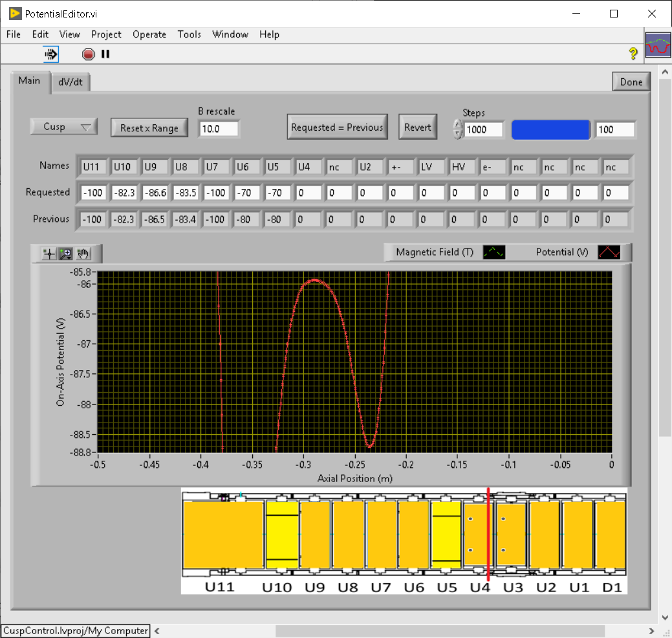Open the Cusp dropdown selector
The image size is (672, 638).
[x=63, y=127]
